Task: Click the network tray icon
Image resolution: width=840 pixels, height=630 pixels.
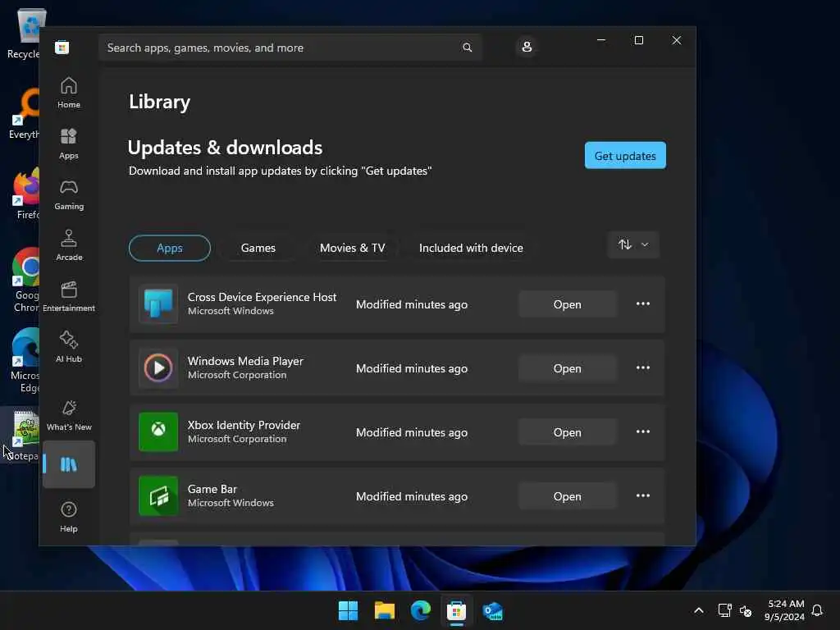Action: (x=724, y=610)
